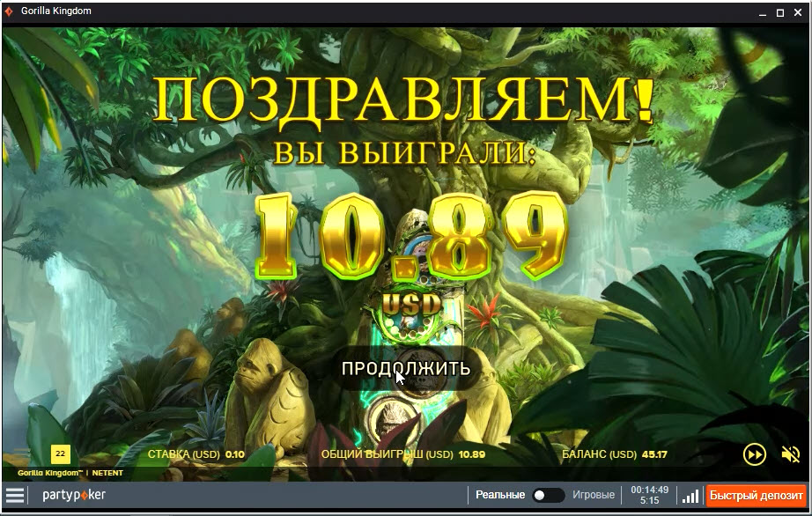Close the Gorilla Kingdom window
This screenshot has width=812, height=516.
(798, 13)
